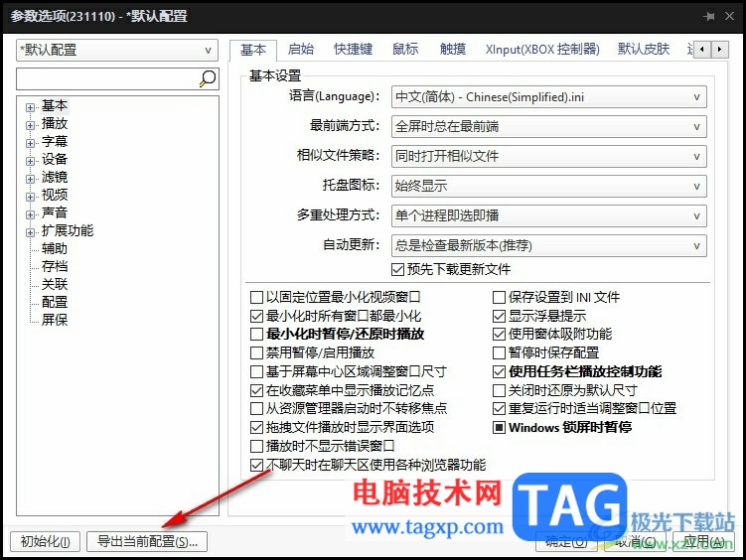
Task: Pin the preferences window
Action: pos(709,16)
